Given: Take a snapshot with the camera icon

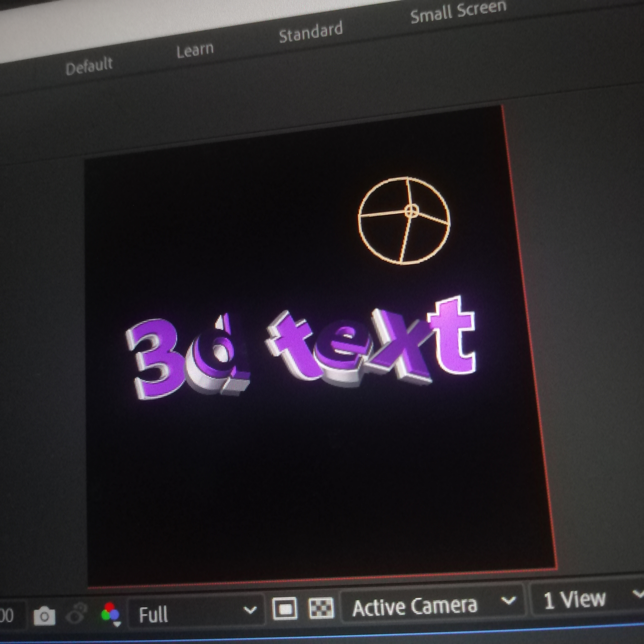Looking at the screenshot, I should (44, 617).
